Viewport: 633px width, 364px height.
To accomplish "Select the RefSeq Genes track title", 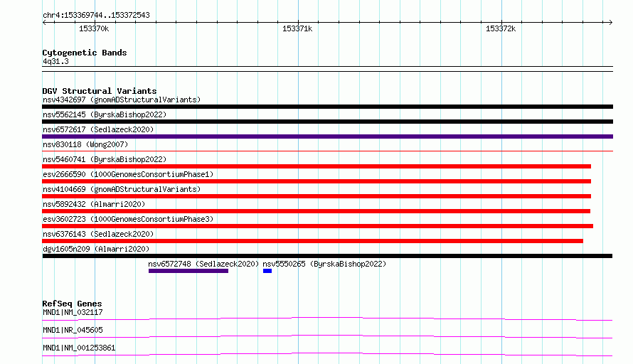I will [73, 304].
